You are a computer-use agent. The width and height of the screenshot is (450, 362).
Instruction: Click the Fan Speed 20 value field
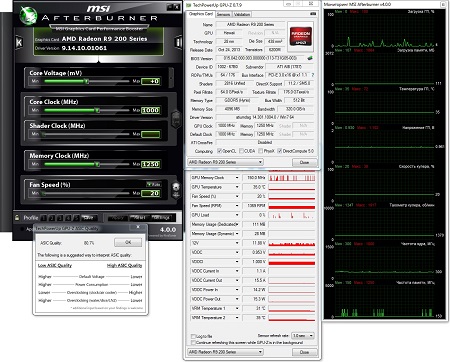151,193
